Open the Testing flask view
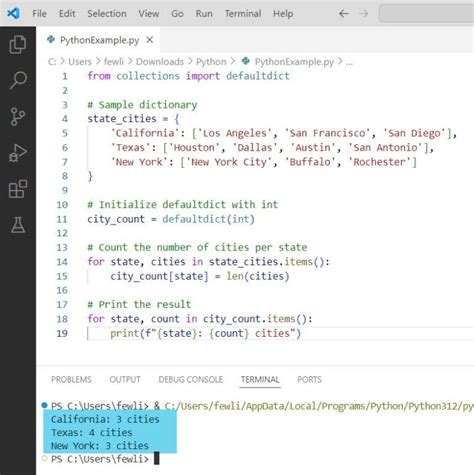This screenshot has height=475, width=474. tap(18, 225)
